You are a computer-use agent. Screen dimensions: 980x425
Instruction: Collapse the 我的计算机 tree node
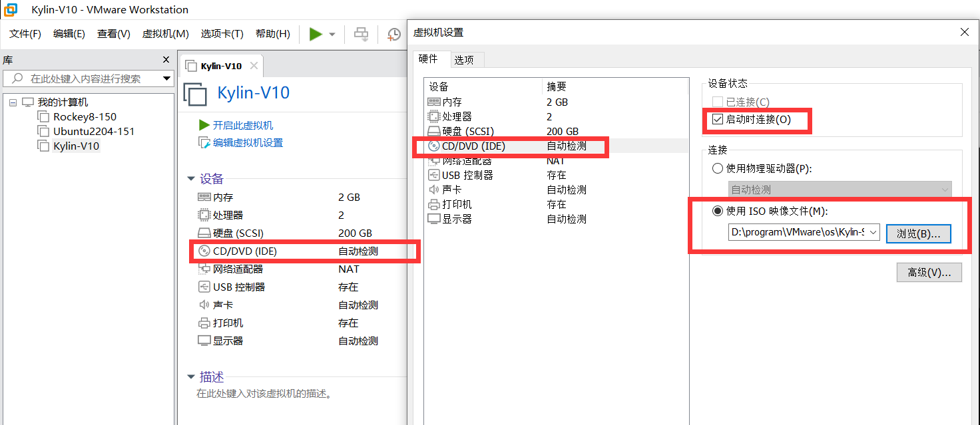point(13,102)
